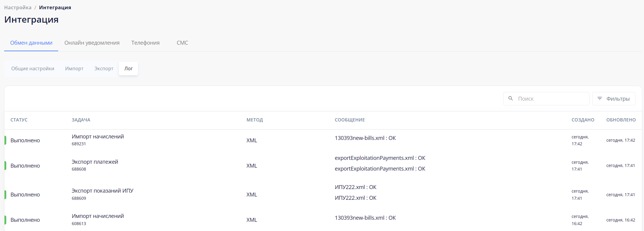Click updated time сегодня, 17:42
Viewport: 644px width, 231px height.
(620, 140)
